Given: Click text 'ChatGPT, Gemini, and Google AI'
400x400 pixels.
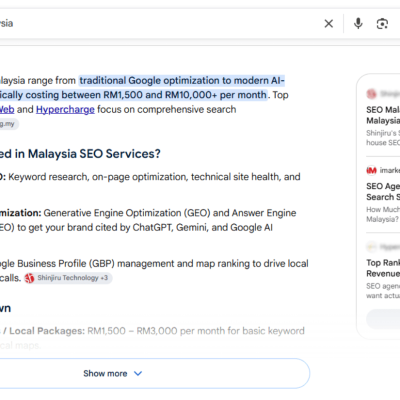Looking at the screenshot, I should [203, 228].
